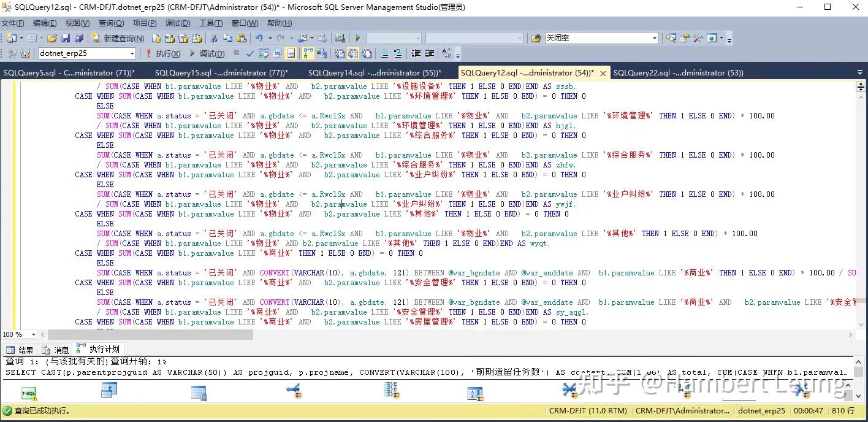Toggle Include Client Statistics icon
The height and width of the screenshot is (422, 868).
[321, 53]
